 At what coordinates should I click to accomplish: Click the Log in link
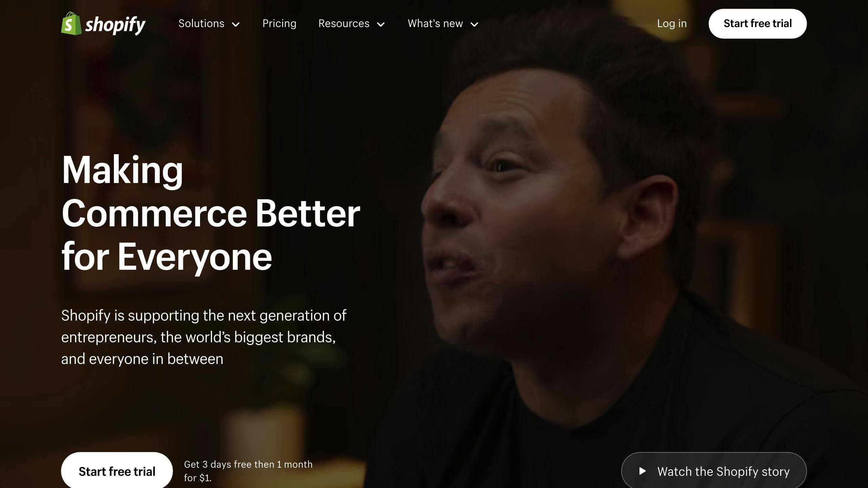[x=672, y=23]
